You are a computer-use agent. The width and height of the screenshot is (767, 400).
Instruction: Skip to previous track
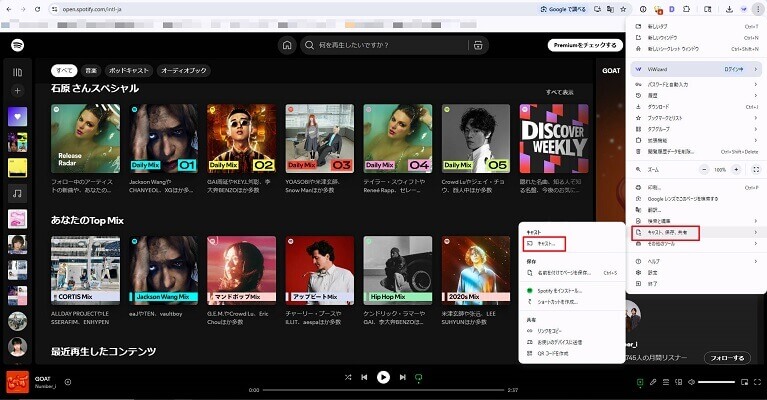tap(364, 377)
